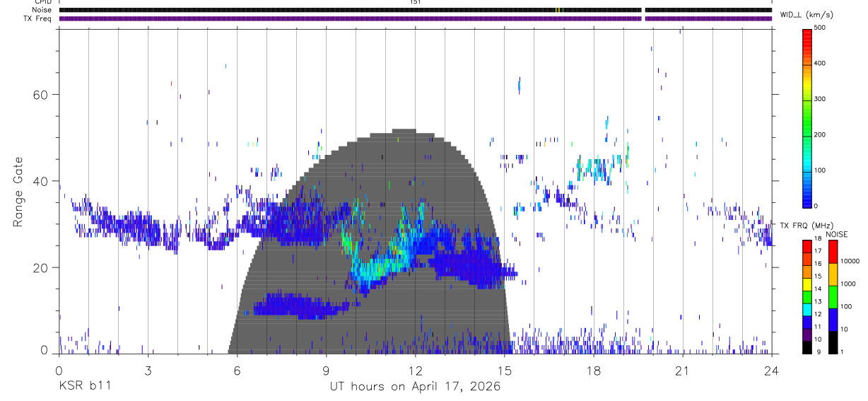Image resolution: width=868 pixels, height=401 pixels.
Task: Click the 24 hour tick on UT axis
Action: click(x=771, y=370)
